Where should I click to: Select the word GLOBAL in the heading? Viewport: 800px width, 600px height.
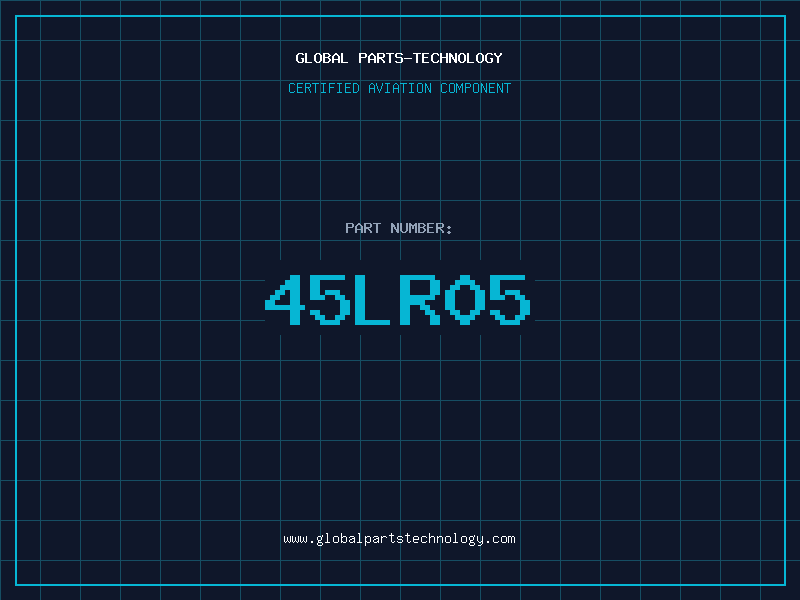(x=322, y=58)
